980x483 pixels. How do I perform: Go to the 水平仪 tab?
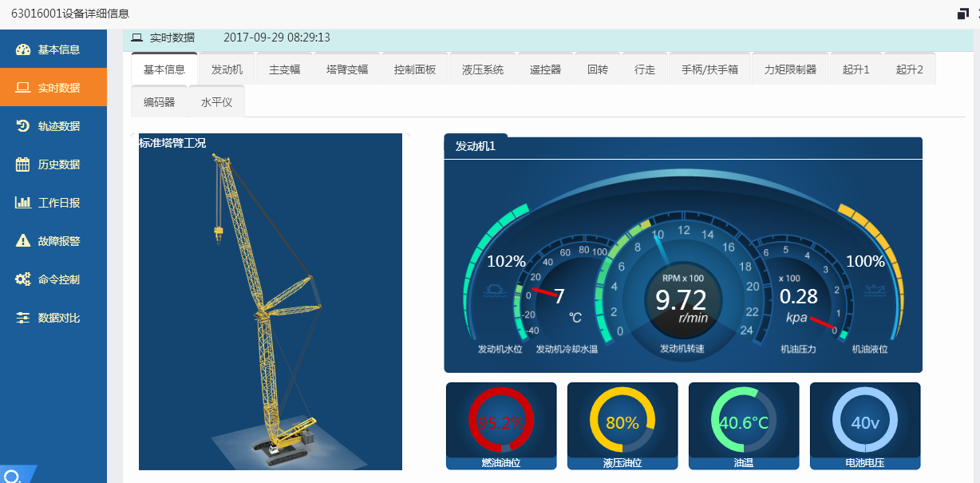216,102
